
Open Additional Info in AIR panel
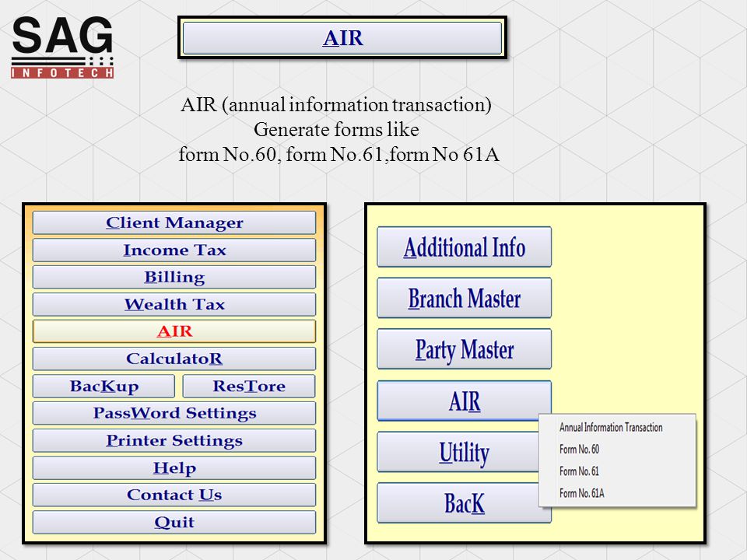(464, 247)
